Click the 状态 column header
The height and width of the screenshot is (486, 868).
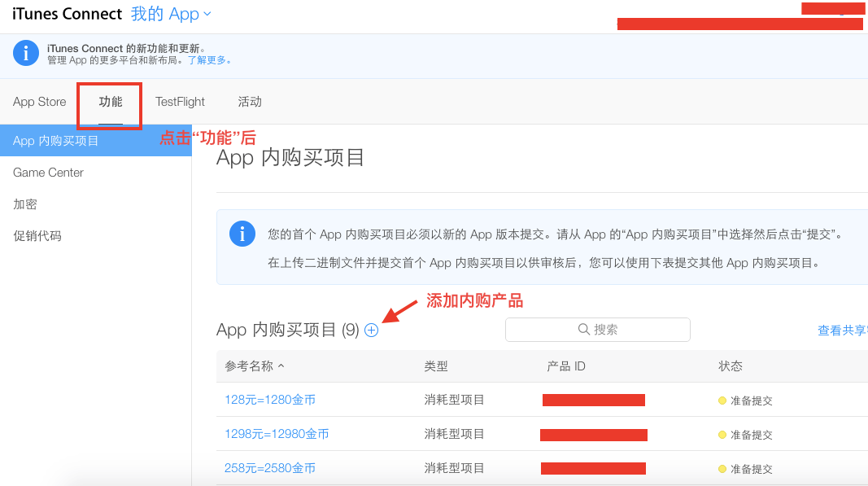tap(731, 366)
